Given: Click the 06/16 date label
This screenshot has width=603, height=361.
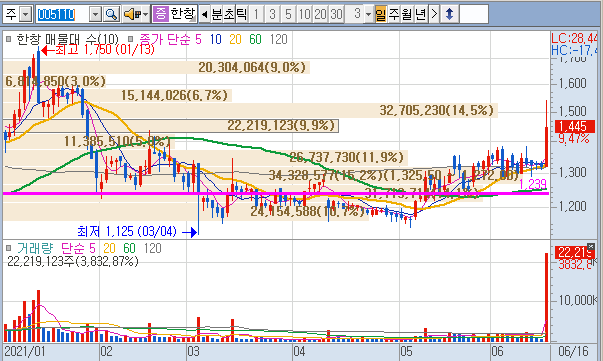Looking at the screenshot, I should click(x=573, y=351).
